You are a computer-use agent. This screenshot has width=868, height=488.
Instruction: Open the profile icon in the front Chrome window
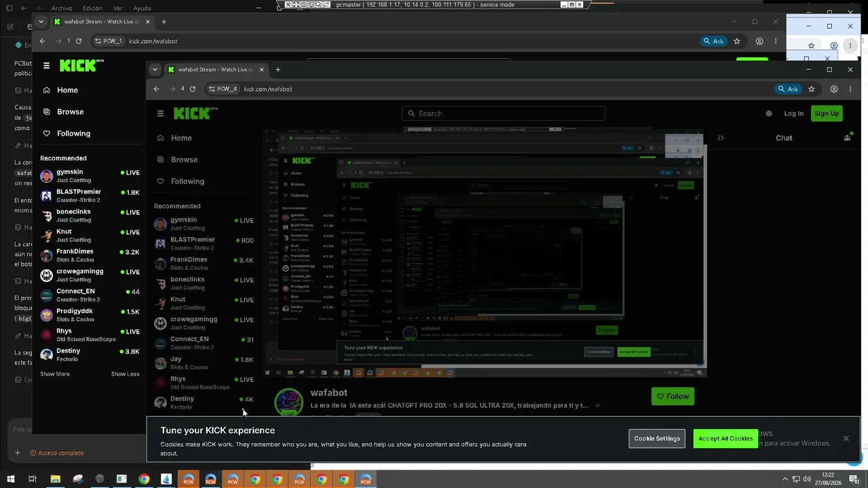[x=834, y=89]
